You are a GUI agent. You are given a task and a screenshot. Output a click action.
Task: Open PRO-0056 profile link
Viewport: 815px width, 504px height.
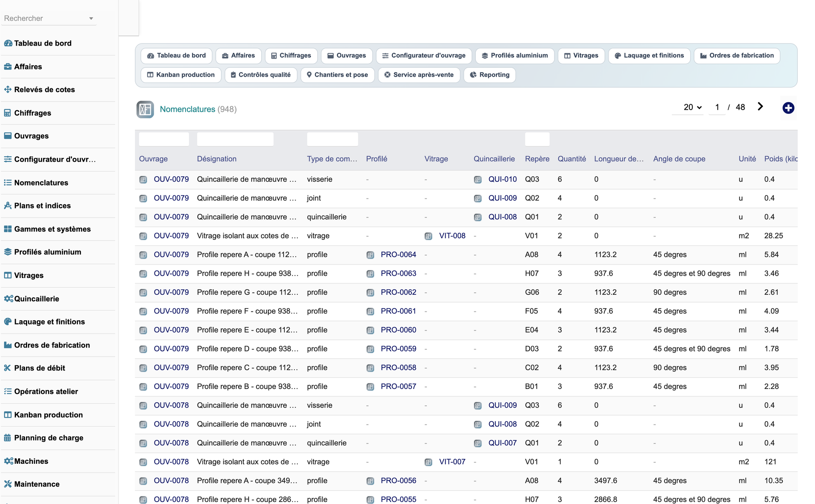[398, 481]
